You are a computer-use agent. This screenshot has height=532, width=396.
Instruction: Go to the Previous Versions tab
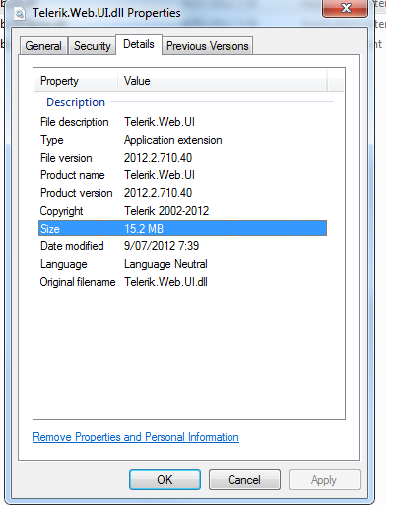coord(208,45)
